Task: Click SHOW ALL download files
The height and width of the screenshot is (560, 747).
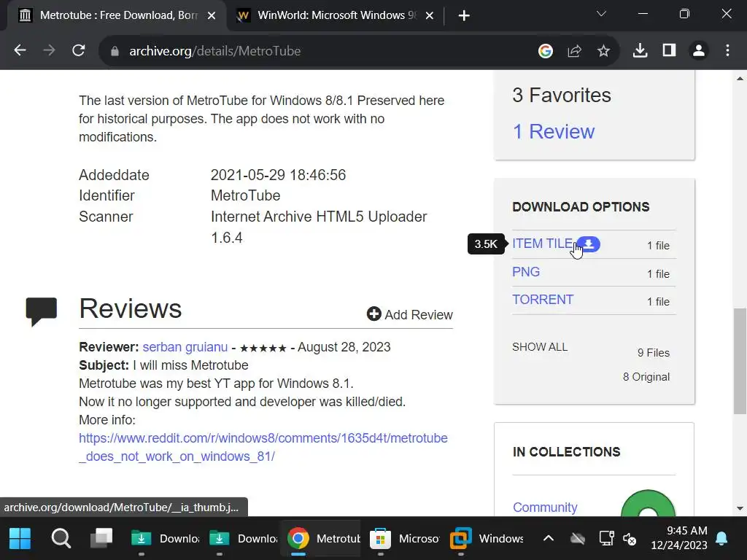Action: [x=540, y=346]
